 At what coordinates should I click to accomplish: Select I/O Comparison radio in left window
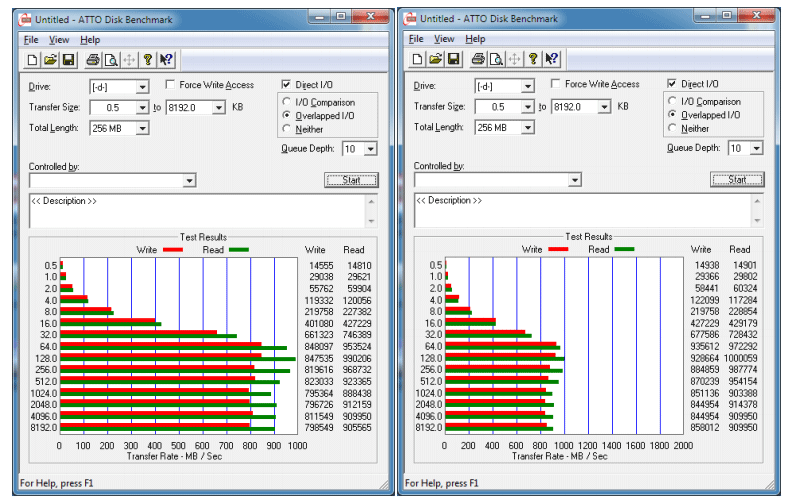(286, 102)
